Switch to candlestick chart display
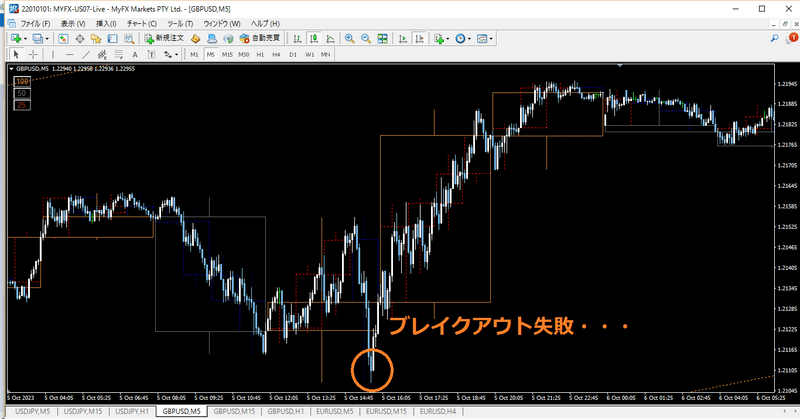This screenshot has width=800, height=419. [x=314, y=38]
